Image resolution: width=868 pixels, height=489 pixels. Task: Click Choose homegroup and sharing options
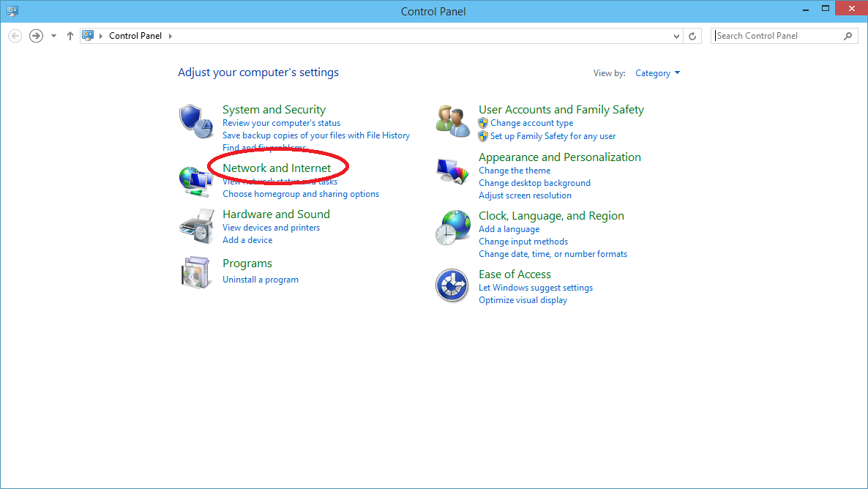pos(301,195)
